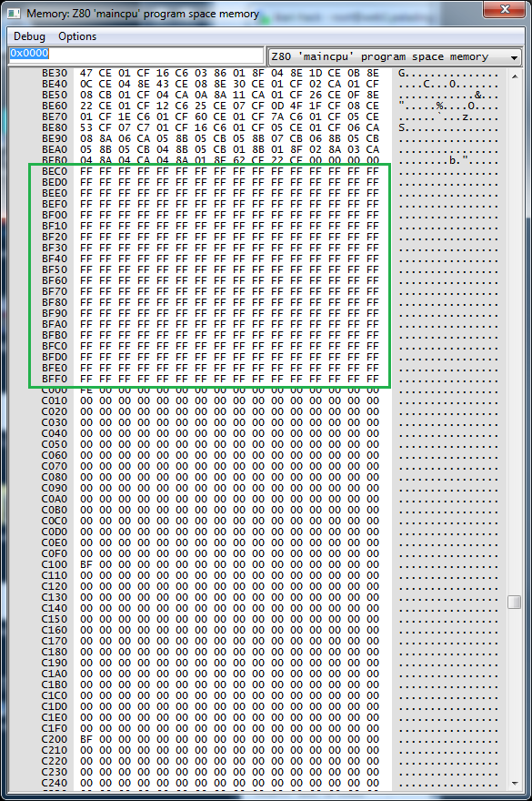This screenshot has width=532, height=801.
Task: Select address label C200
Action: pos(55,739)
